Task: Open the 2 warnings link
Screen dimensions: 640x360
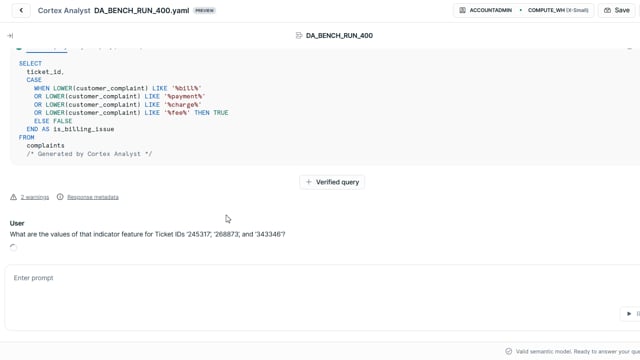Action: (35, 197)
